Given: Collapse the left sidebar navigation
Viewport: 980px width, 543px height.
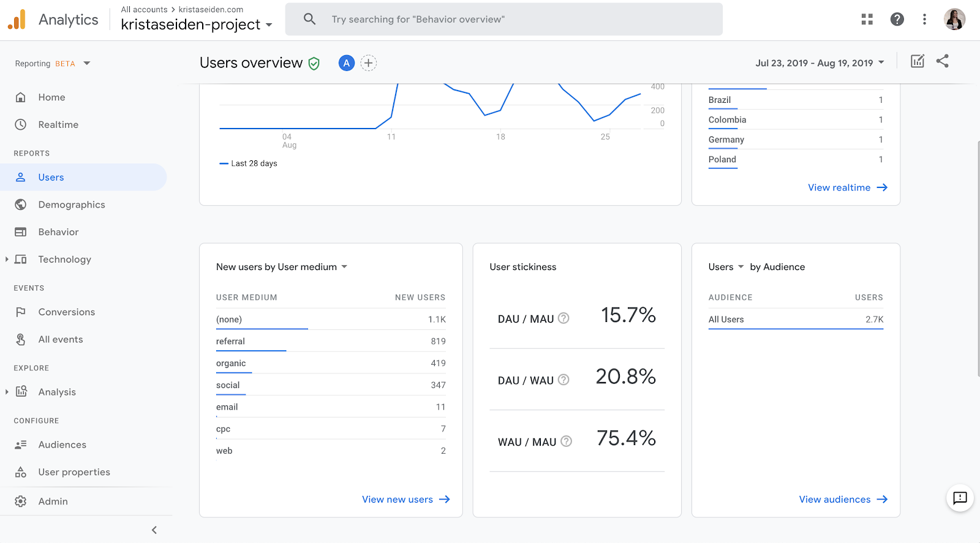Looking at the screenshot, I should (x=154, y=530).
